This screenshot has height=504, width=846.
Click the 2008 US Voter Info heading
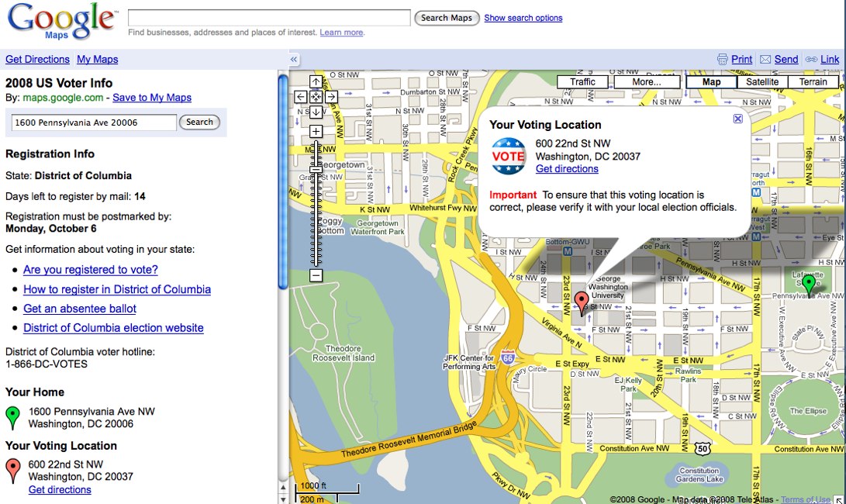coord(59,83)
